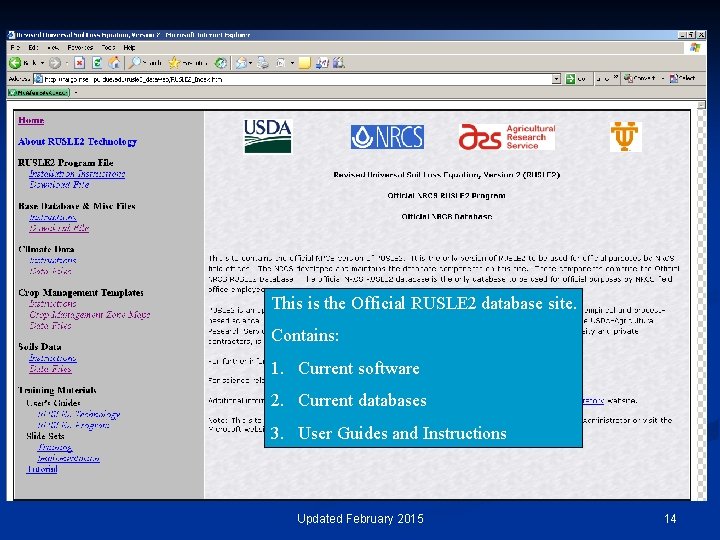Go to the browser Home page icon
Screen dimensions: 720x540
tap(114, 63)
